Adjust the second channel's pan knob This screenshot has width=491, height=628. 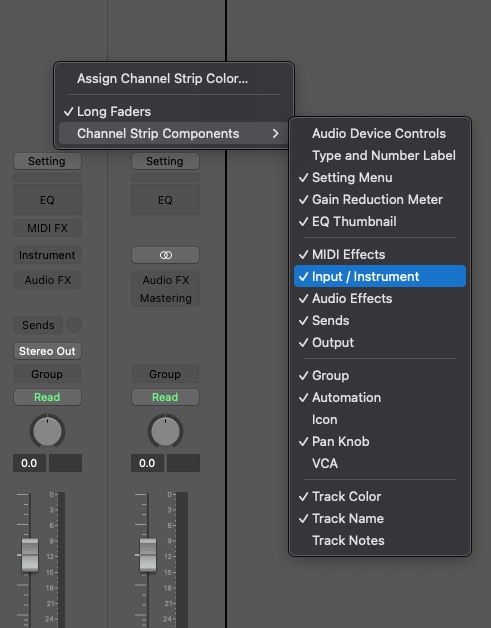coord(165,431)
